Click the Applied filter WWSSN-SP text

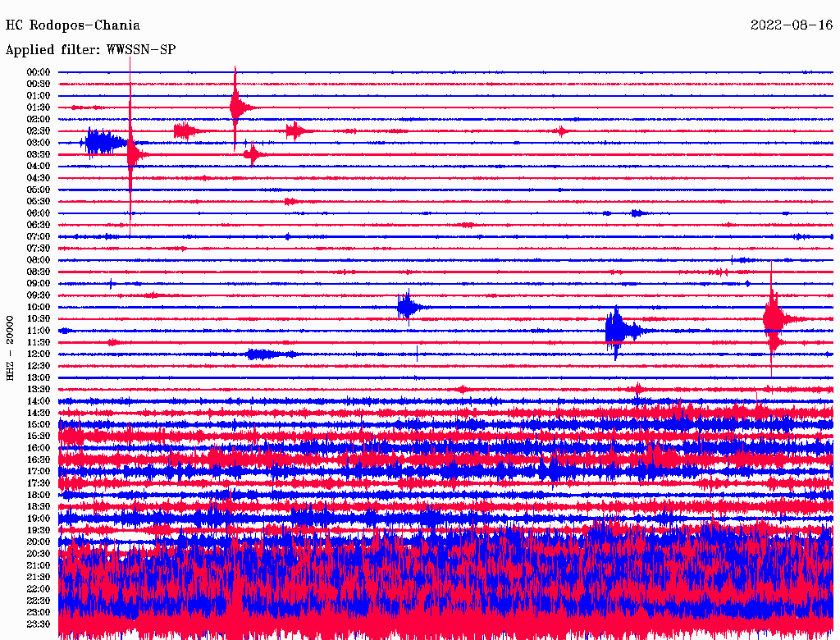click(90, 50)
